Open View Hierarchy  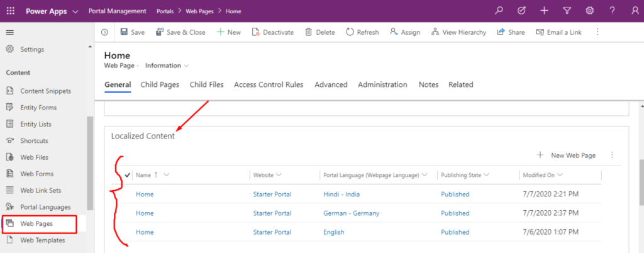pyautogui.click(x=458, y=32)
